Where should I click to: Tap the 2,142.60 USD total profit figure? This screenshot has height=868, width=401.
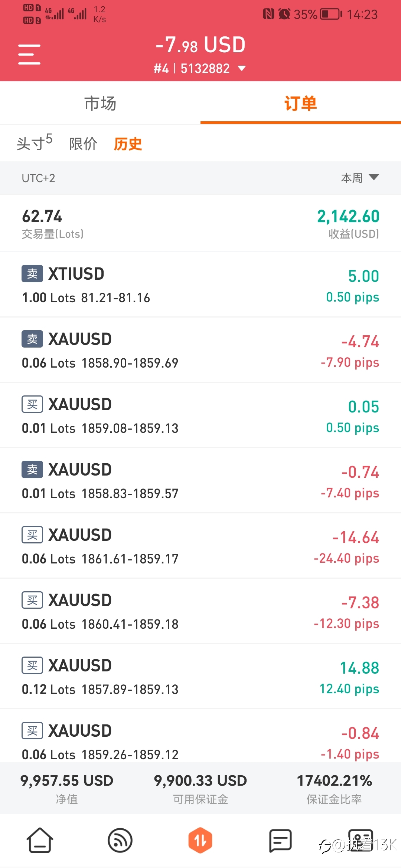[x=348, y=217]
